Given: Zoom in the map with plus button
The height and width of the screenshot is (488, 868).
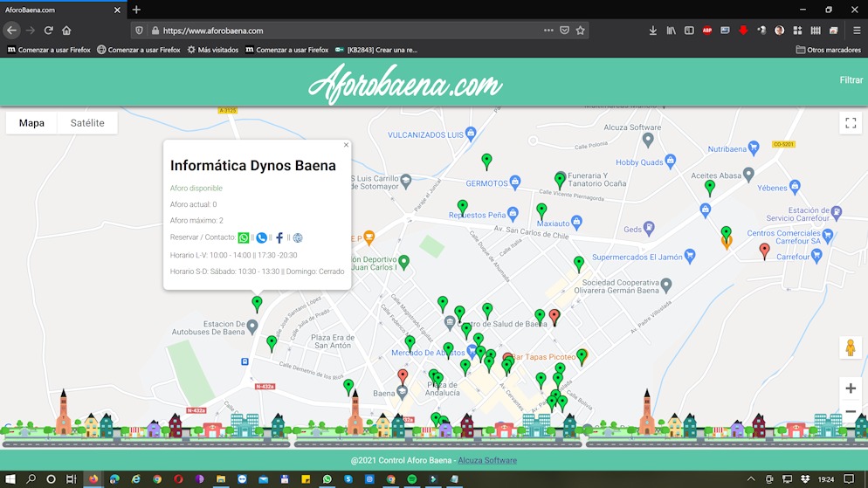Looking at the screenshot, I should pos(851,388).
